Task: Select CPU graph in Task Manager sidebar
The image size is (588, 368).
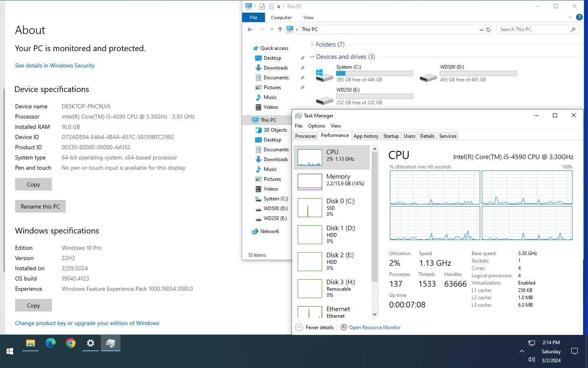Action: (310, 157)
